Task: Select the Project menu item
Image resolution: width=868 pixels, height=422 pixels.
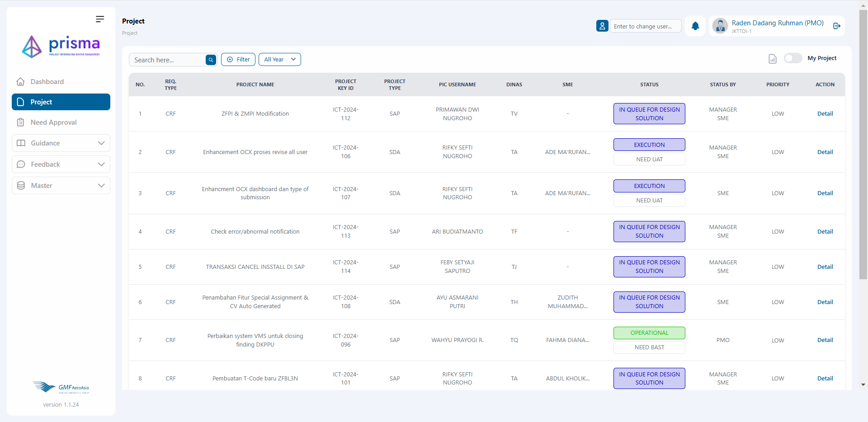Action: [61, 102]
